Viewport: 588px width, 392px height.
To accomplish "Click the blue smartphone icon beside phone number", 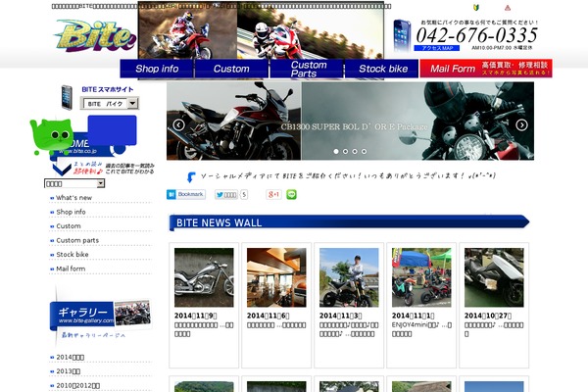I will pyautogui.click(x=402, y=35).
